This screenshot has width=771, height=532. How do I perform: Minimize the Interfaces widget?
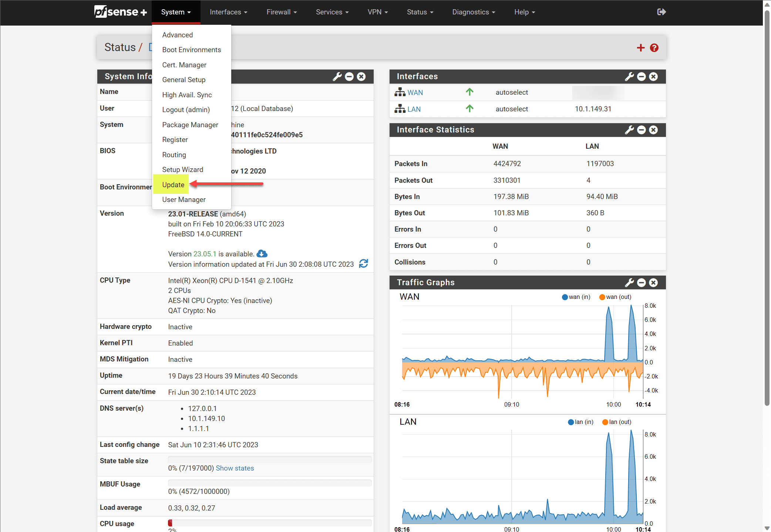642,77
